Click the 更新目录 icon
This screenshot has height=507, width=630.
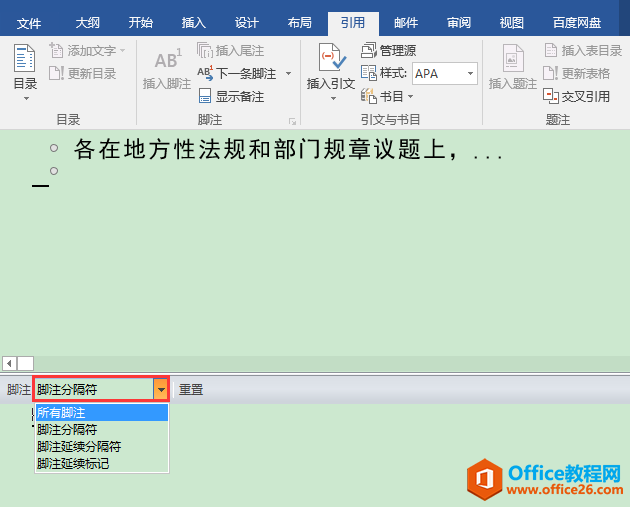coord(56,74)
